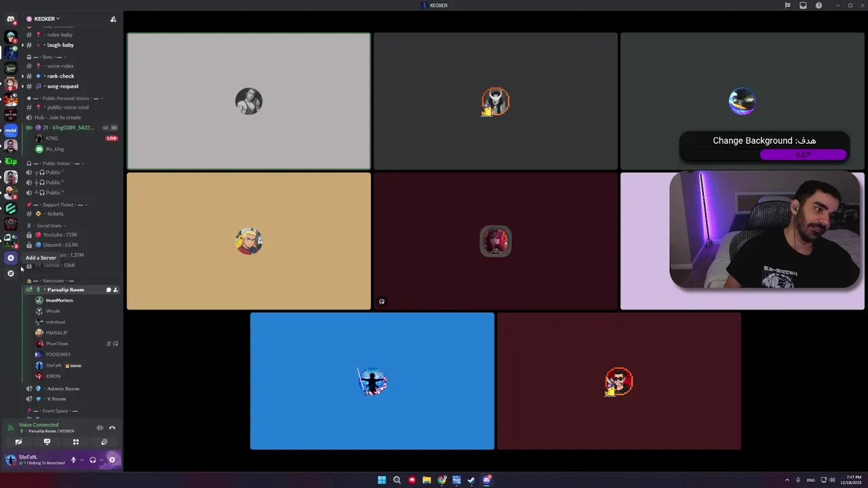Open the laugh-baby text channel

tap(60, 45)
